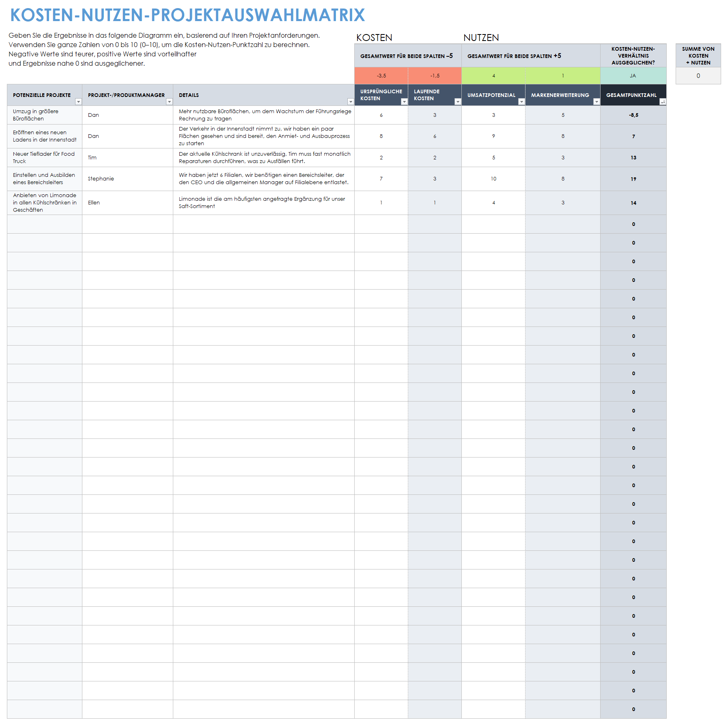Image resolution: width=728 pixels, height=724 pixels.
Task: Select 'Kosten-Nutzen-Verhältnis ausgeglichen?' header
Action: [x=633, y=56]
